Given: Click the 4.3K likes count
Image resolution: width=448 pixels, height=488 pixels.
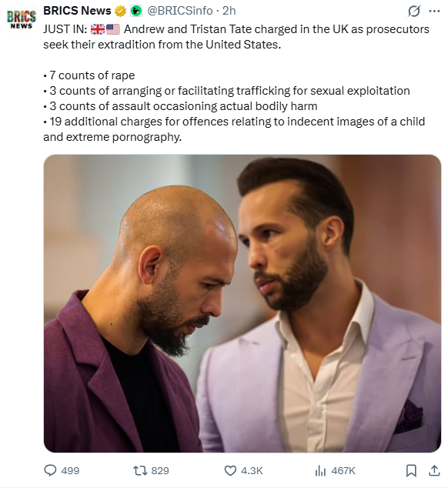Looking at the screenshot, I should pos(252,470).
